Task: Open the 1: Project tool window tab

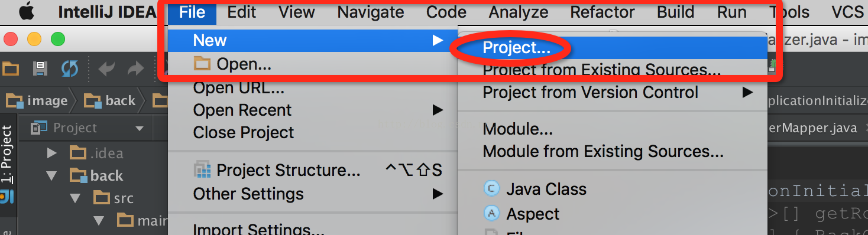Action: point(7,155)
